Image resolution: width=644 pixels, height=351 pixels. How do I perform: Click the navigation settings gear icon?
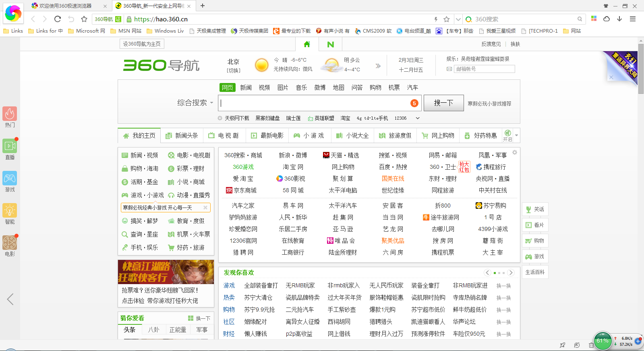tap(514, 152)
